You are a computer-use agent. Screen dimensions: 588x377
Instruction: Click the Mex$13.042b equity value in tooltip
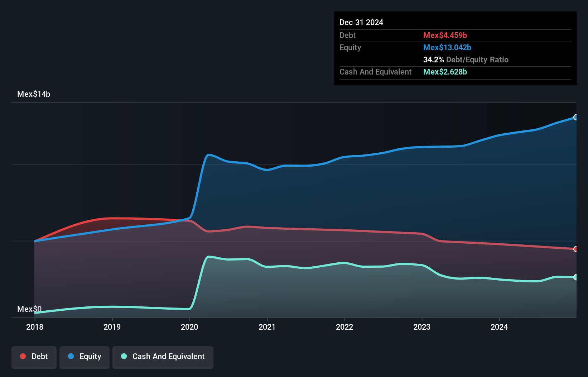447,47
